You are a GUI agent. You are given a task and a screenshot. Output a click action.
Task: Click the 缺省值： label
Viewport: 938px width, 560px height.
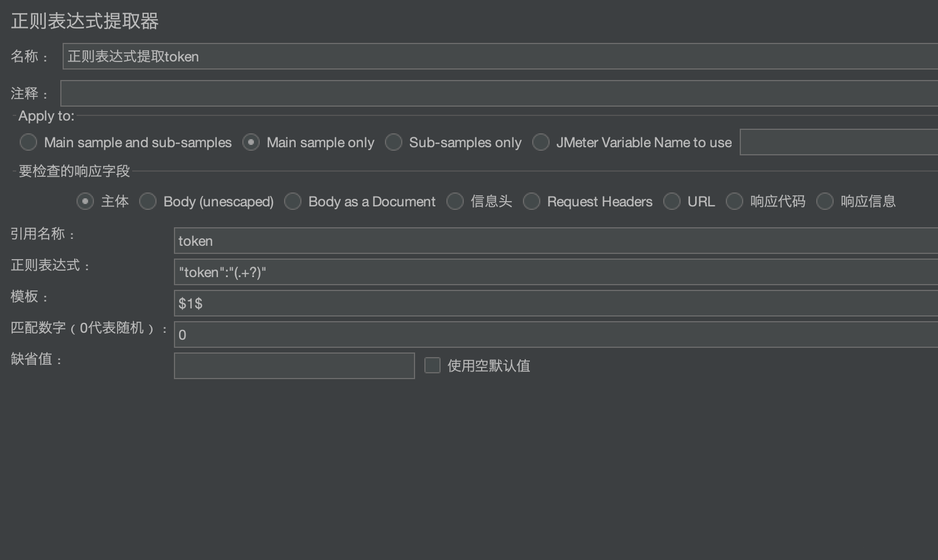tap(37, 359)
